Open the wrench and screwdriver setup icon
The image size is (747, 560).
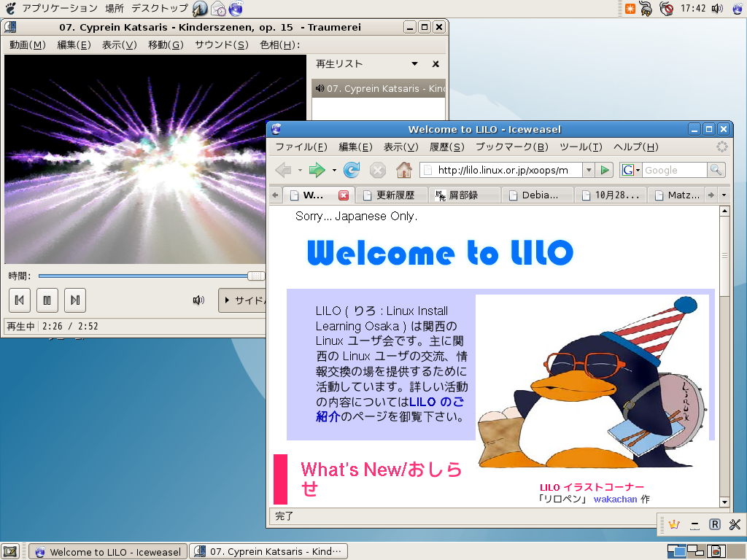(735, 525)
